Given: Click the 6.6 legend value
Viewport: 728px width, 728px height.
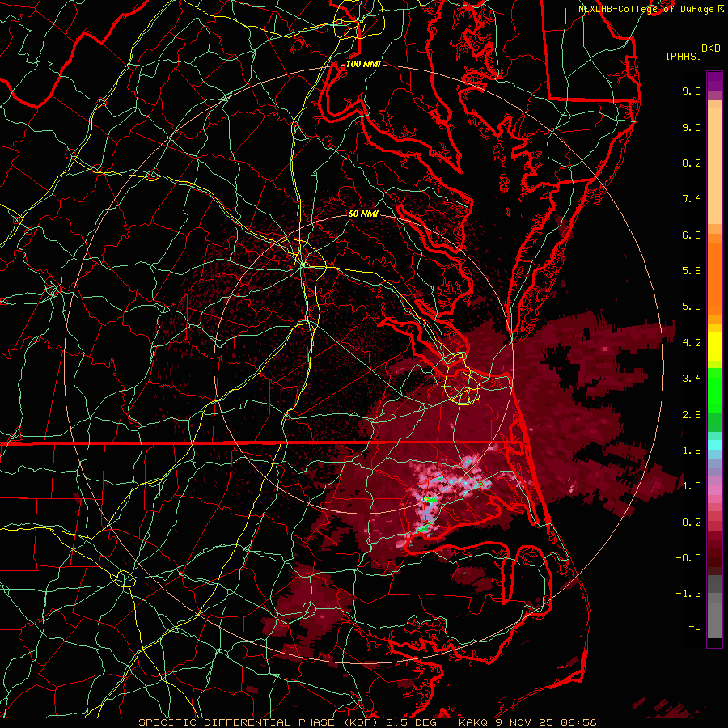Looking at the screenshot, I should [x=692, y=235].
